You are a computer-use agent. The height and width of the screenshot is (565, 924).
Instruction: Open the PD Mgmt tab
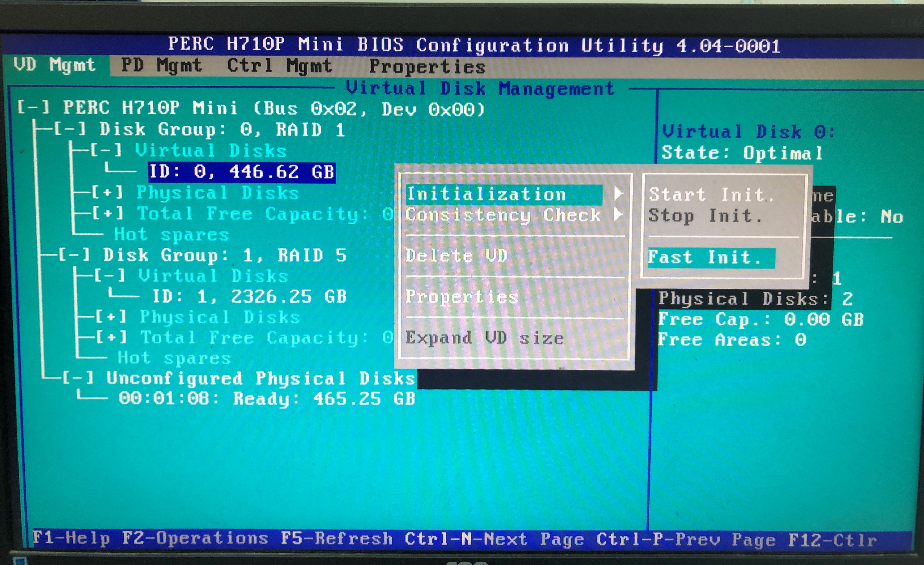[162, 66]
